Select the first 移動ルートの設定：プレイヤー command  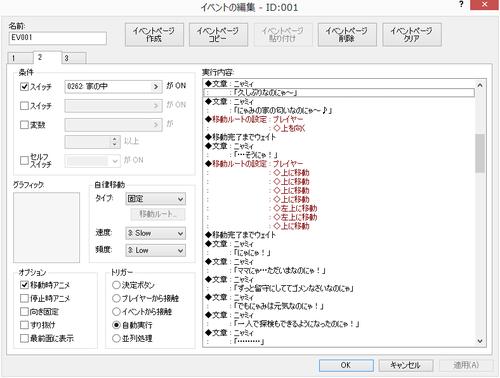point(339,119)
